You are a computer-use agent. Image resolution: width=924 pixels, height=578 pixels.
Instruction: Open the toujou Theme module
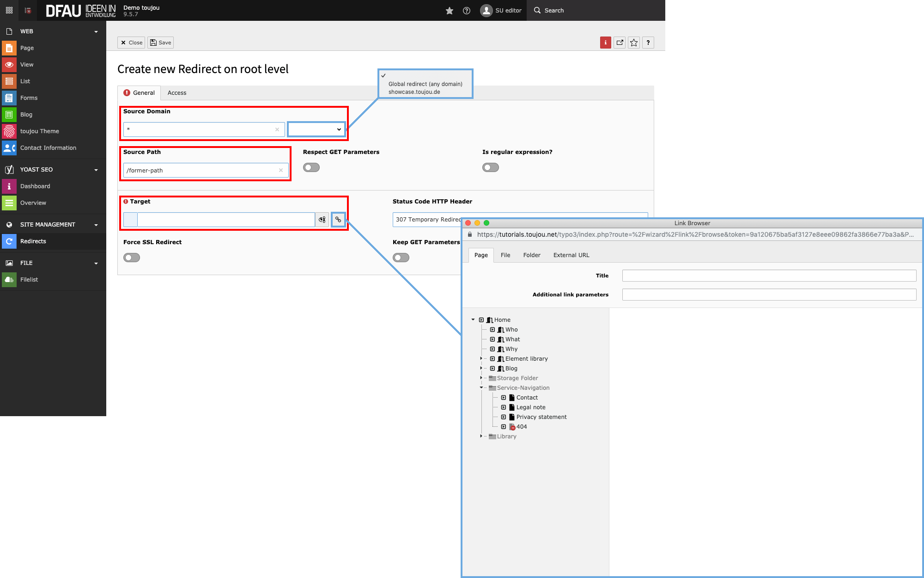coord(40,131)
